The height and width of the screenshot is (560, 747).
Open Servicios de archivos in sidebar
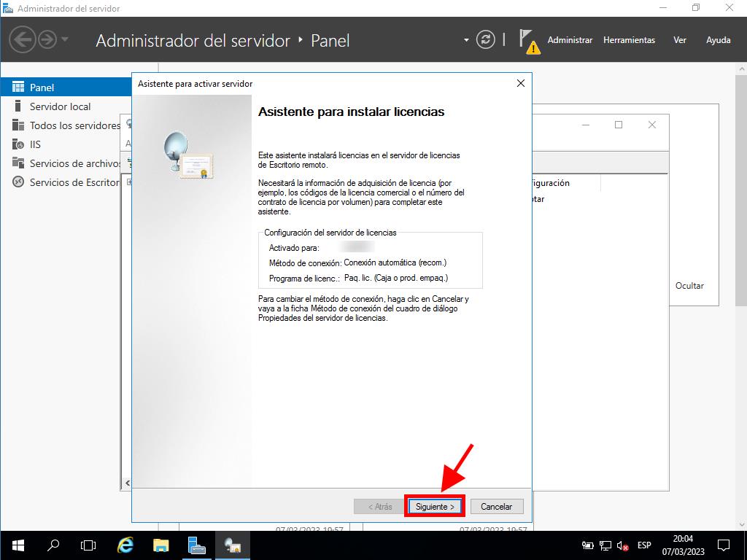[x=73, y=163]
